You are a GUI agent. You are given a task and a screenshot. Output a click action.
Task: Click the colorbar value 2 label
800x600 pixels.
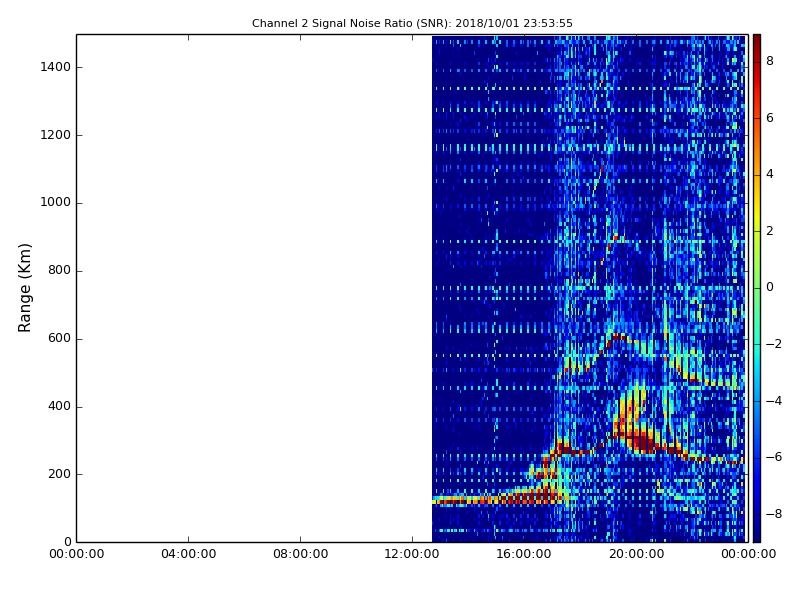pyautogui.click(x=770, y=231)
